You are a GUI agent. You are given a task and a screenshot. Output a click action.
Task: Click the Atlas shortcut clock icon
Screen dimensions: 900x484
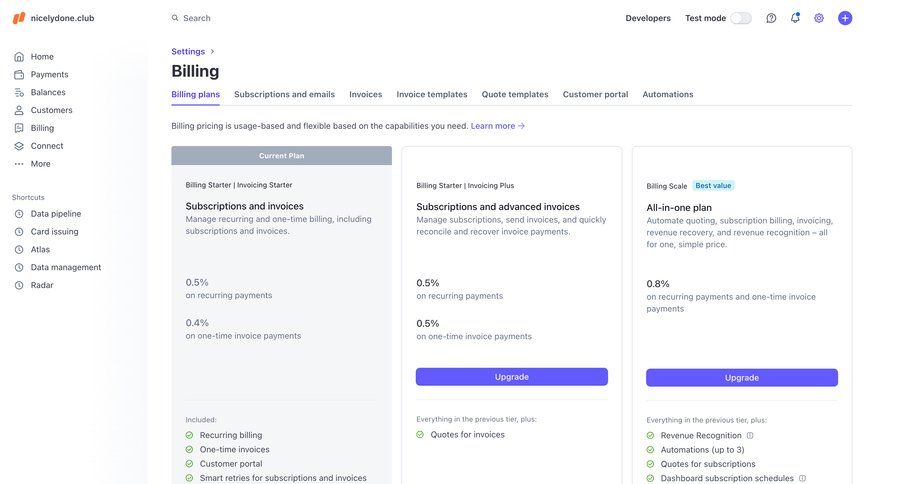pos(19,249)
